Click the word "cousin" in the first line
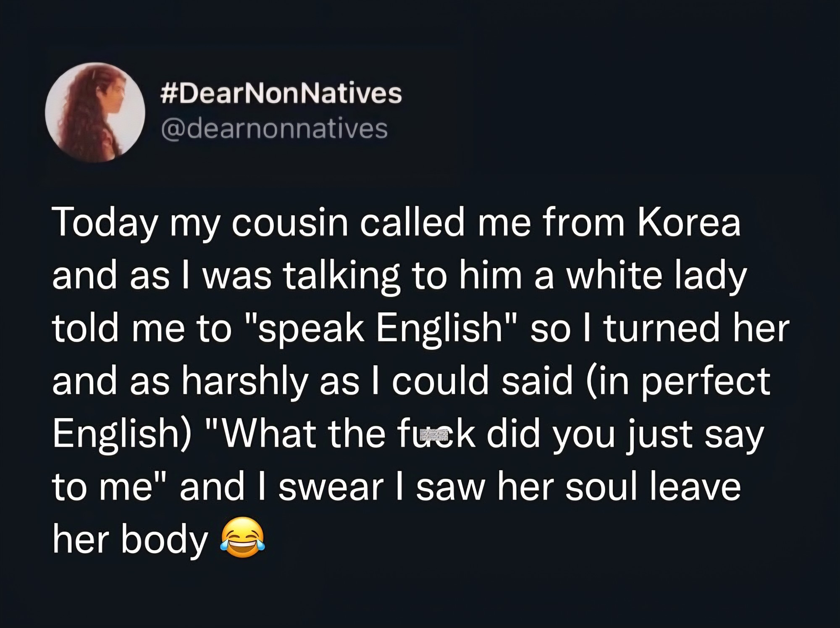The width and height of the screenshot is (840, 628). pos(290,223)
